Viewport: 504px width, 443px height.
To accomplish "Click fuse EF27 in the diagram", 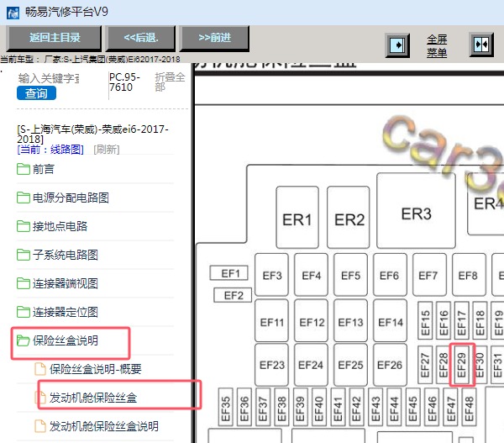I will coord(425,365).
